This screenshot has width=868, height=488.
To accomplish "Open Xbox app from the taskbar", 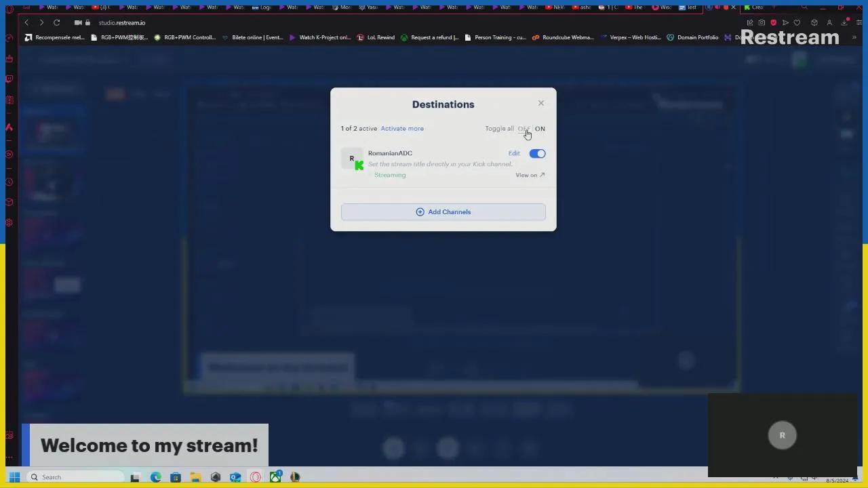I will click(275, 477).
